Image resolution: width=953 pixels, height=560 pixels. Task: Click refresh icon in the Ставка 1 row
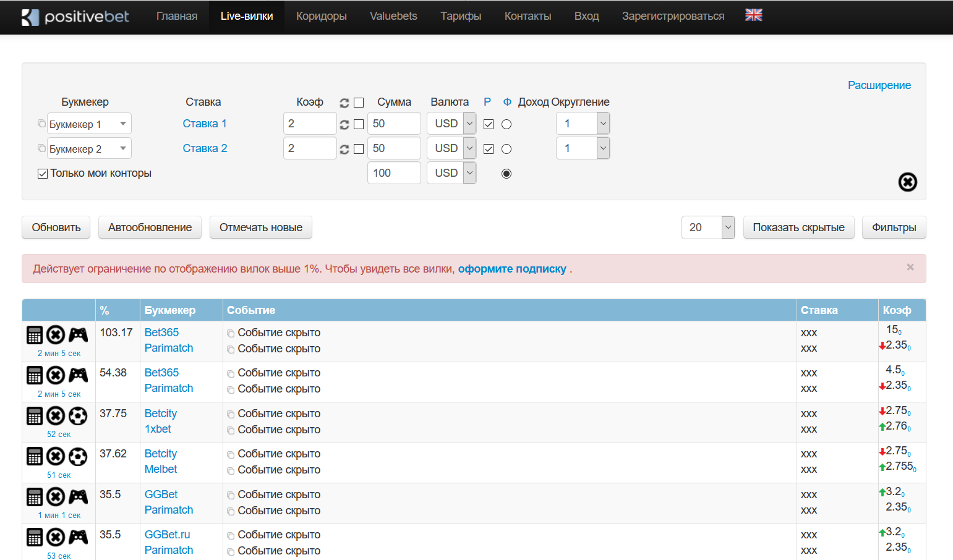pyautogui.click(x=344, y=125)
